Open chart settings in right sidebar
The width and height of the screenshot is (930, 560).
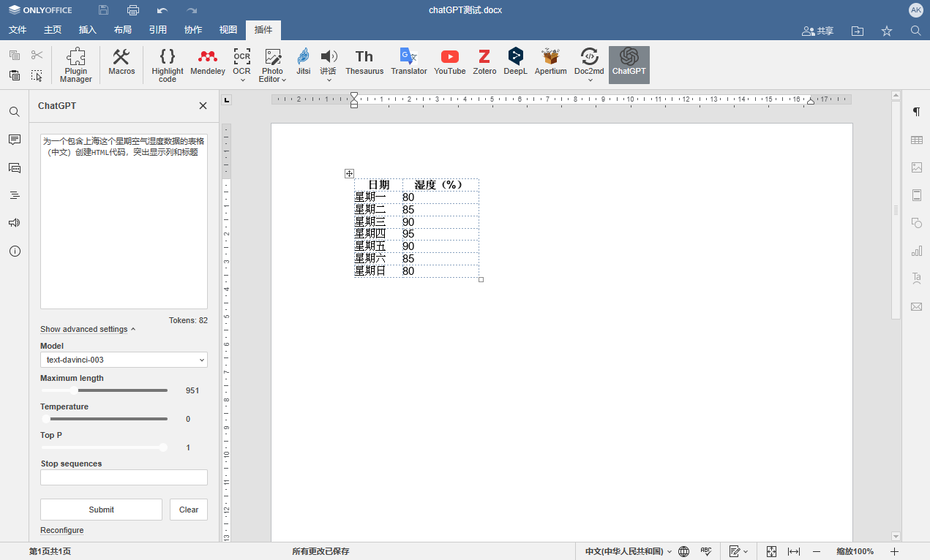[x=916, y=251]
